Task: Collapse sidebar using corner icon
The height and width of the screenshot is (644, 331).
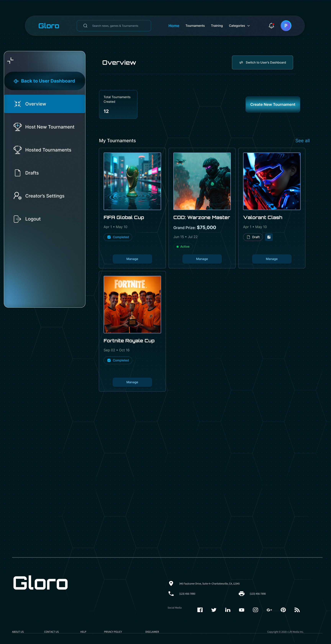Action: click(x=11, y=61)
